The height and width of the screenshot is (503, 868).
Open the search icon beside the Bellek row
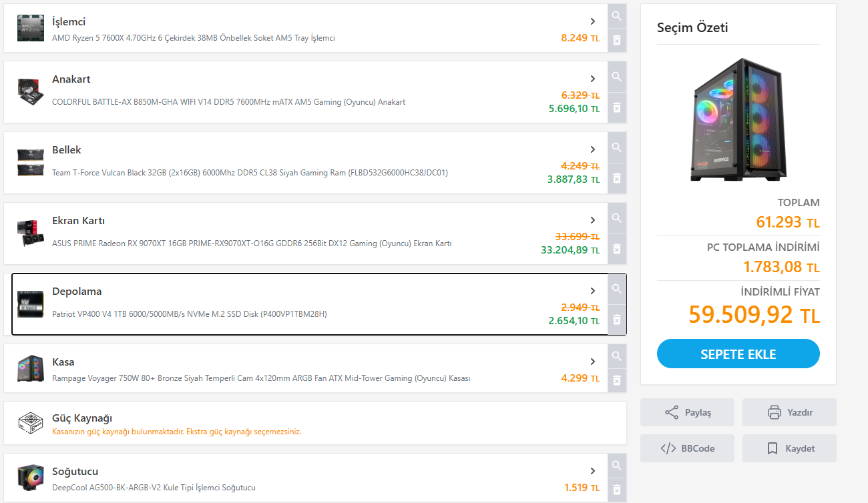(x=617, y=147)
